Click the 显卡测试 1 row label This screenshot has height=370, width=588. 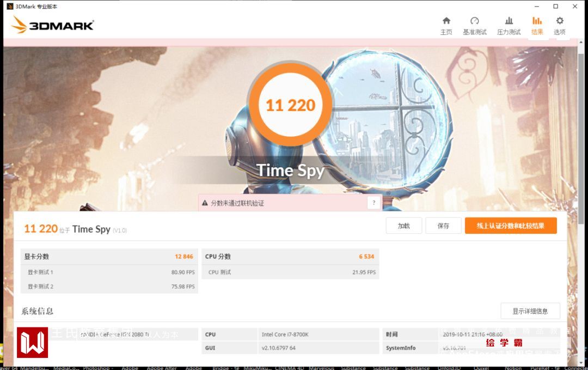click(40, 272)
